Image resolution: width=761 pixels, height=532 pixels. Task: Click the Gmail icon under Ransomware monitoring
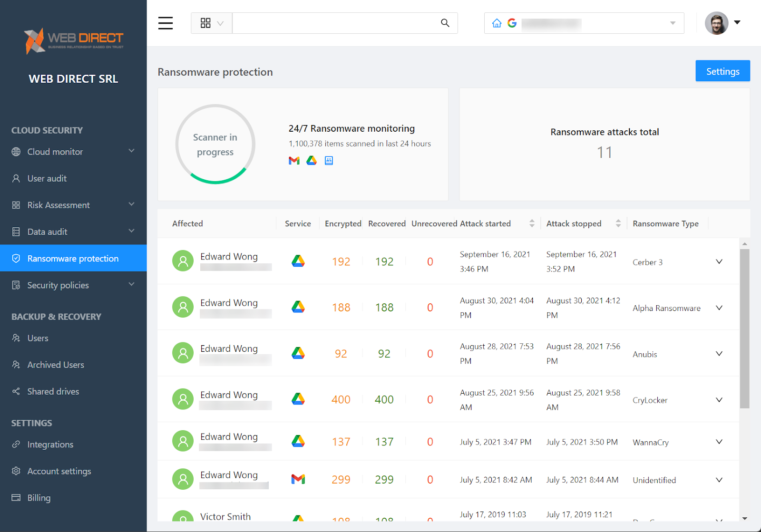pos(294,161)
